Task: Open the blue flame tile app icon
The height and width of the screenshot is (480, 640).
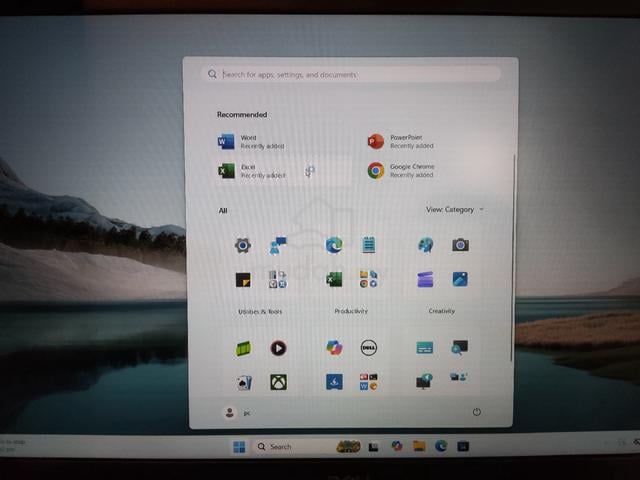Action: [334, 382]
